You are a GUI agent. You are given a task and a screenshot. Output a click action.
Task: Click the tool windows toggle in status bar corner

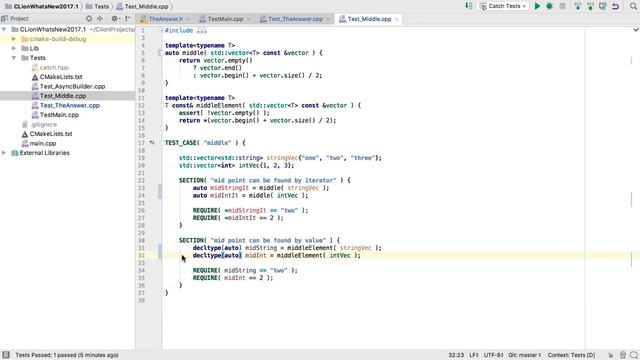pyautogui.click(x=6, y=355)
